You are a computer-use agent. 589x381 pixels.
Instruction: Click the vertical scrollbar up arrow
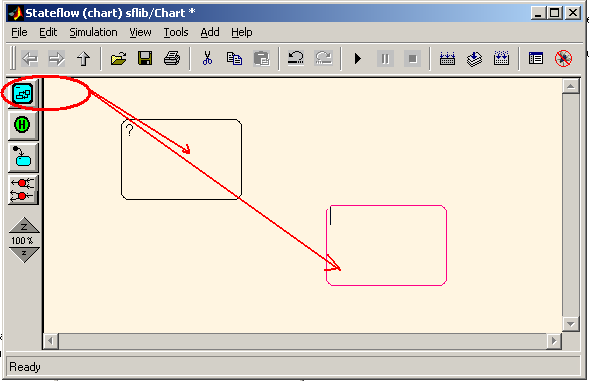(x=571, y=86)
